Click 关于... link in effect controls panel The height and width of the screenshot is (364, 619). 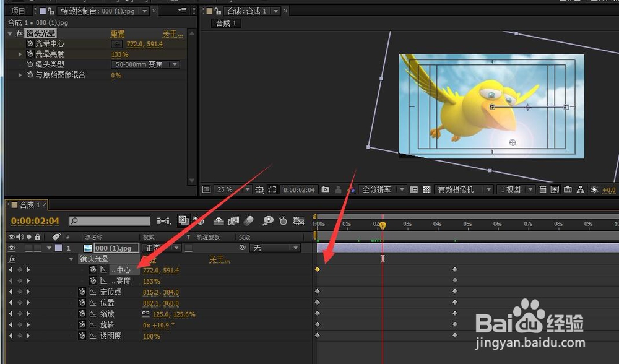click(173, 34)
